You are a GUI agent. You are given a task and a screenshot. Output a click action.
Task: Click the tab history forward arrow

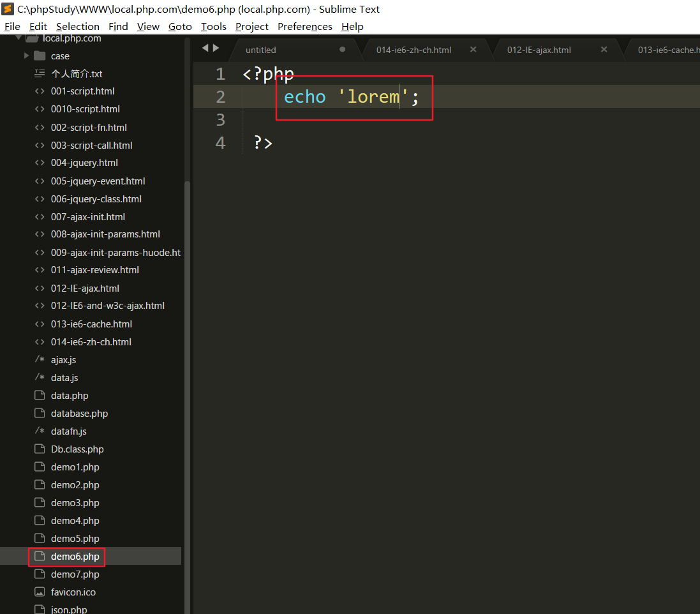tap(216, 48)
